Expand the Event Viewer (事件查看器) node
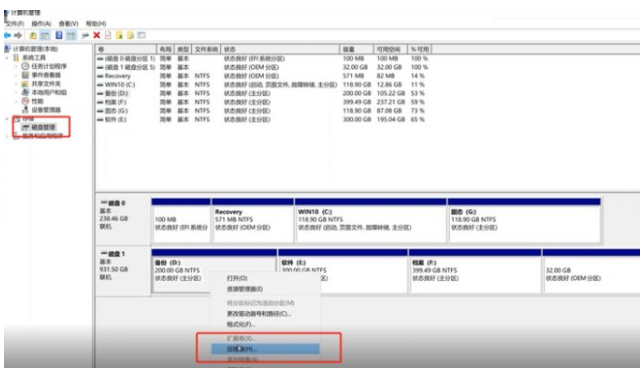640x370 pixels. pyautogui.click(x=16, y=75)
